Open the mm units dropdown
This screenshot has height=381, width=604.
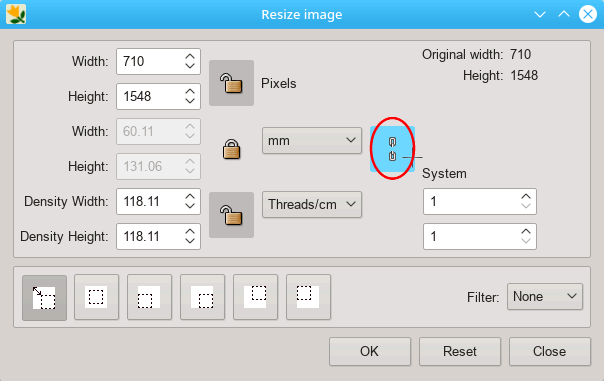click(x=312, y=141)
